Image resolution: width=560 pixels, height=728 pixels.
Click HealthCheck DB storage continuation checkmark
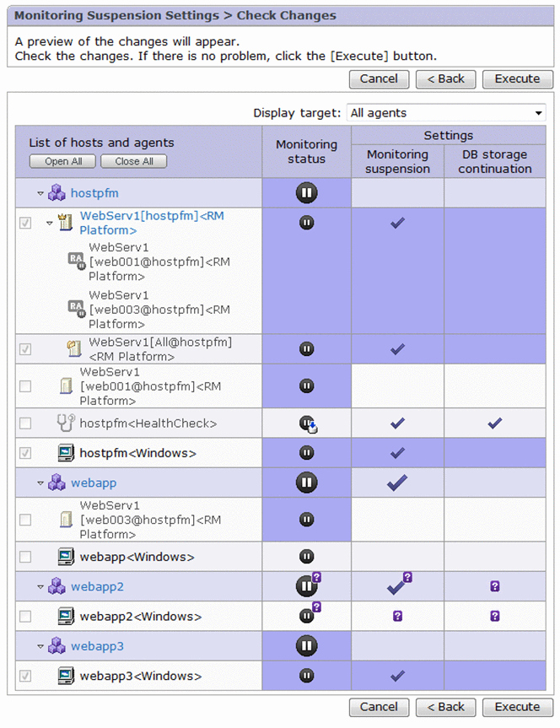tap(494, 423)
